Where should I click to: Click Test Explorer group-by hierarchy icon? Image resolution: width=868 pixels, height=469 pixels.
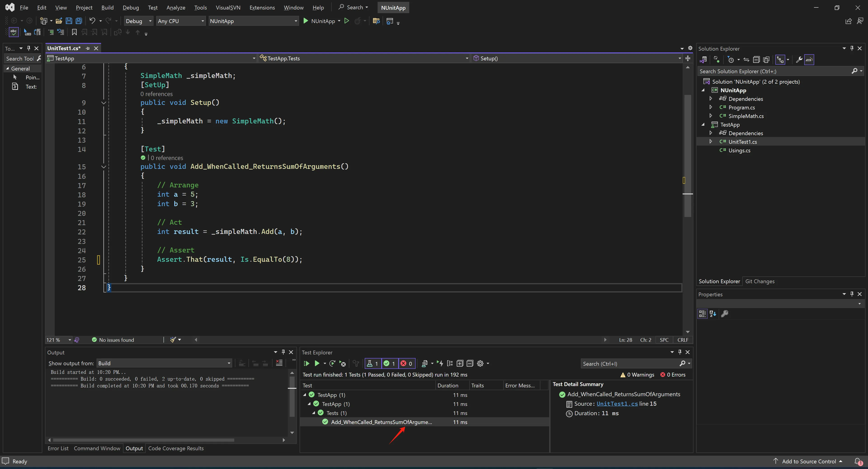pos(450,363)
